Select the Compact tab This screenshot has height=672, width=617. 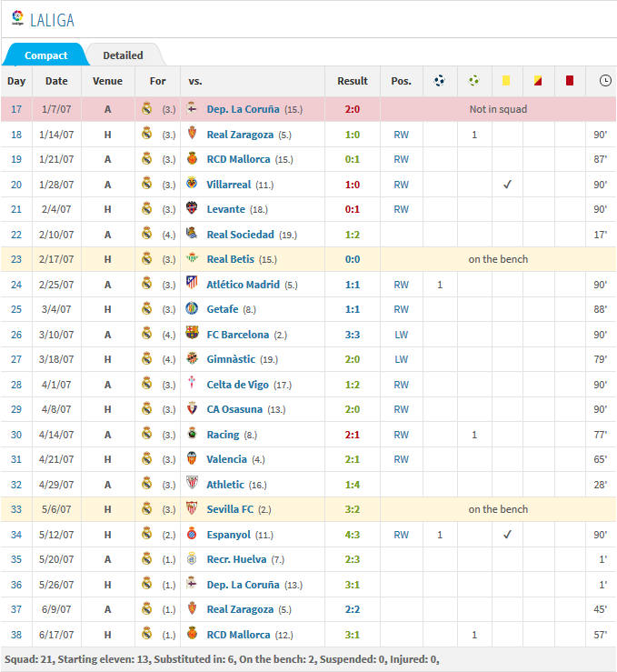pyautogui.click(x=45, y=55)
